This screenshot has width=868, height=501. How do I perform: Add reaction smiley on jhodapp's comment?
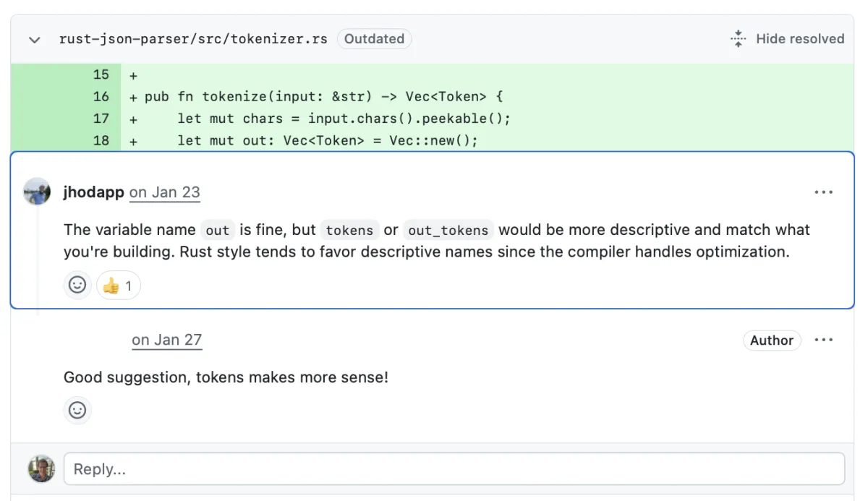click(x=77, y=285)
